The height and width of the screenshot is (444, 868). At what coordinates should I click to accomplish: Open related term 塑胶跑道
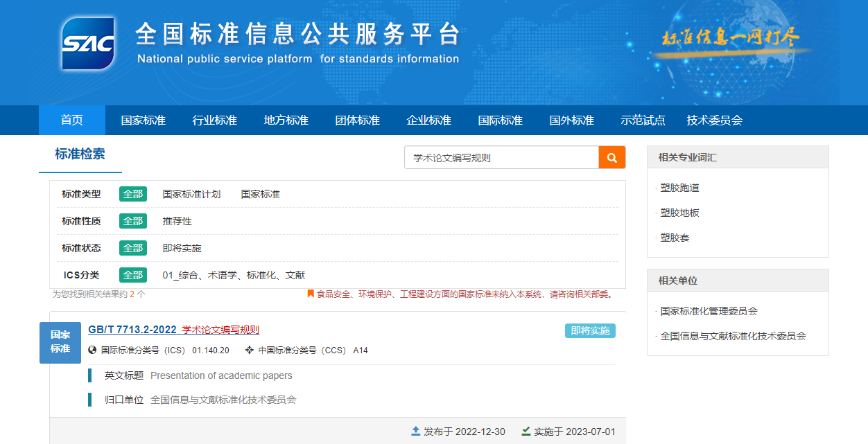click(679, 188)
